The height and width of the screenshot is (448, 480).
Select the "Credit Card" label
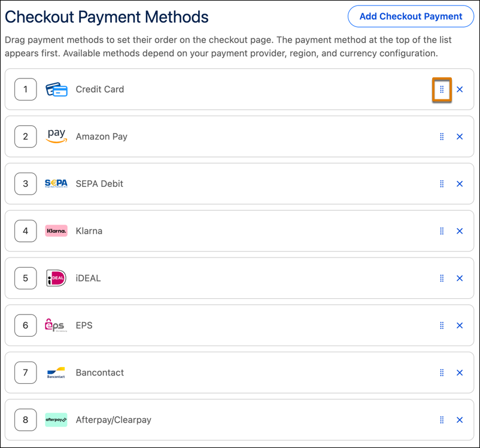coord(100,89)
